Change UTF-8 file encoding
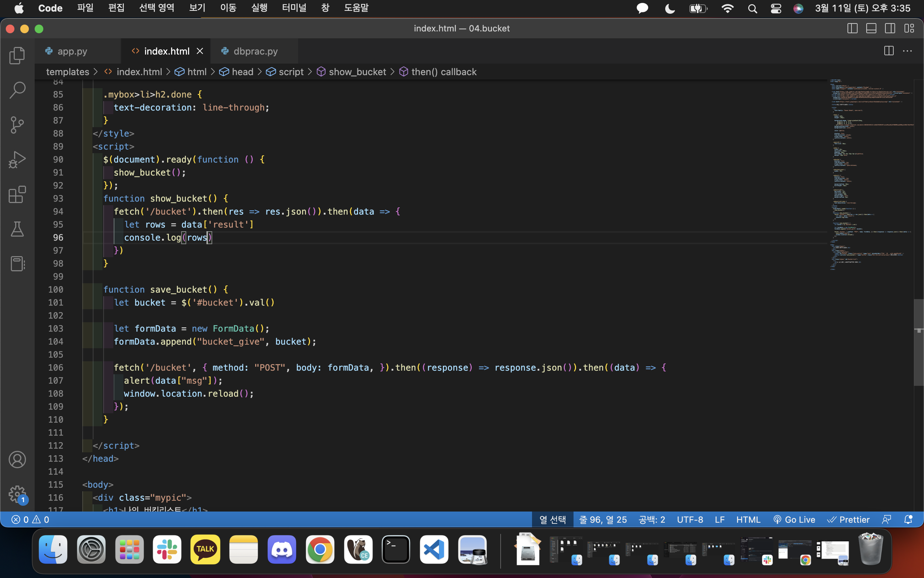 (690, 519)
